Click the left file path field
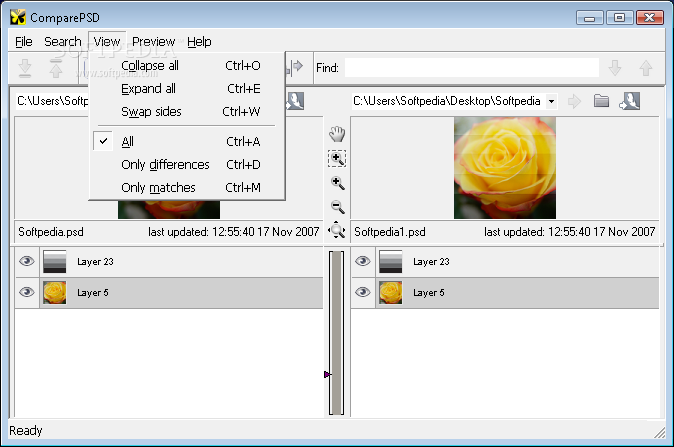The width and height of the screenshot is (674, 447). pos(52,101)
